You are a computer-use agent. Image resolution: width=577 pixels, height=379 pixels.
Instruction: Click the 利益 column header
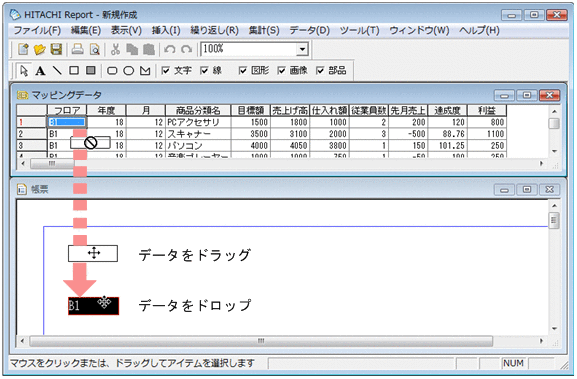coord(487,110)
